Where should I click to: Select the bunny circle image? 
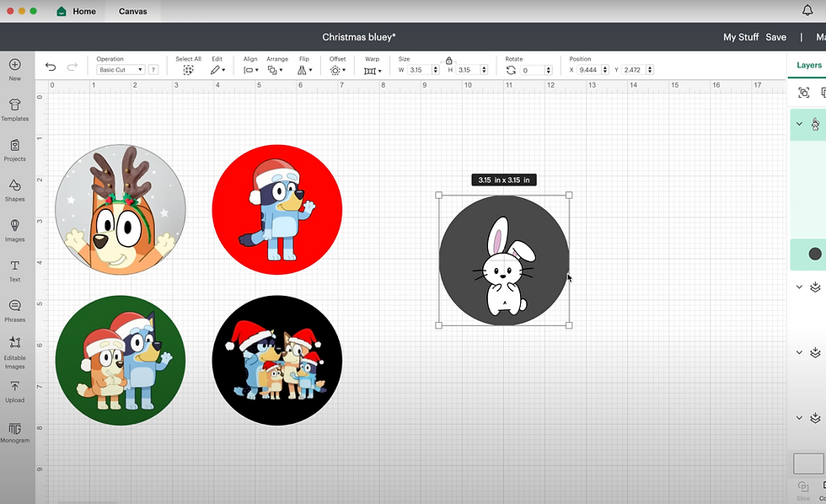coord(504,260)
